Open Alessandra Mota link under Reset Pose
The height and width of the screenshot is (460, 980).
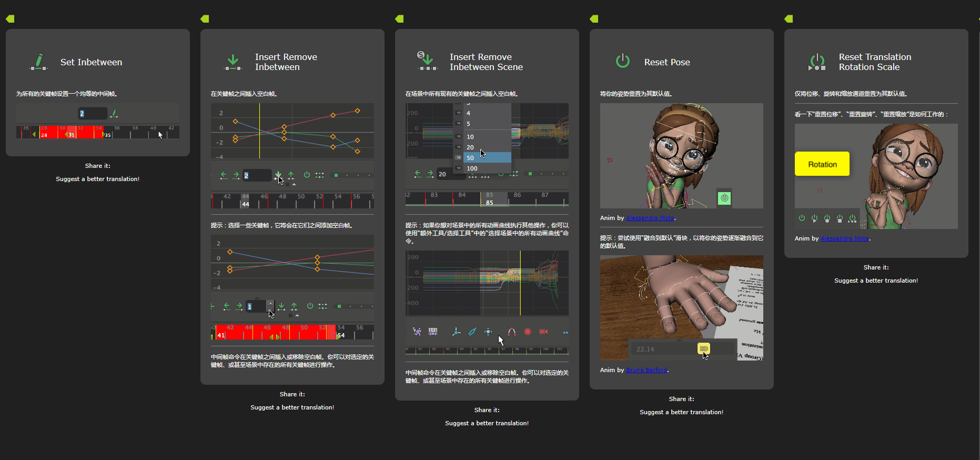[x=650, y=218]
